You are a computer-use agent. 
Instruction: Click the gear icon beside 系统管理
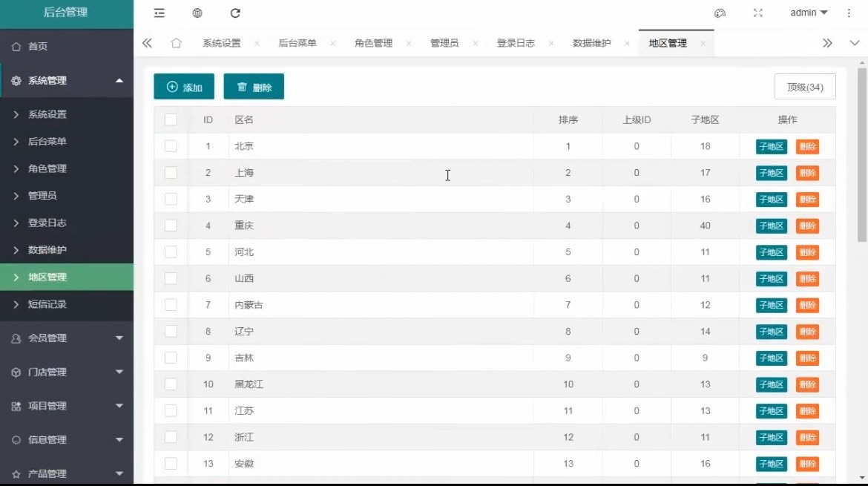pos(16,81)
